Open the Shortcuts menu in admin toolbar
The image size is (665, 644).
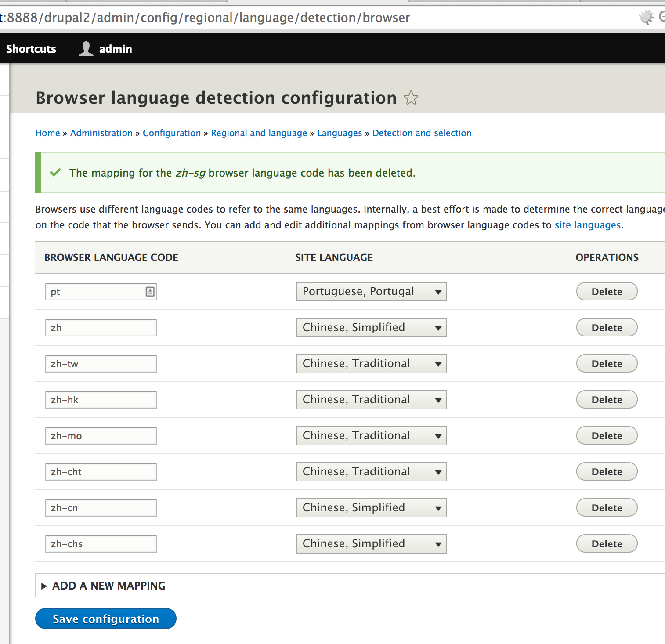[31, 48]
